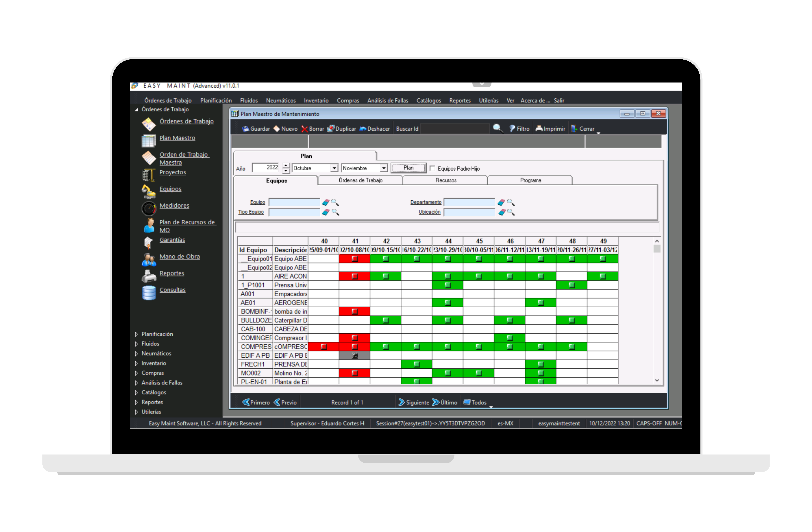Click the Borrar delete icon

click(305, 129)
